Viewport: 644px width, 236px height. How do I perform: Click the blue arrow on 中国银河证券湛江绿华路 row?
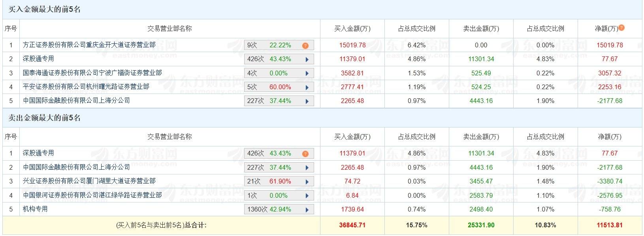pos(307,195)
